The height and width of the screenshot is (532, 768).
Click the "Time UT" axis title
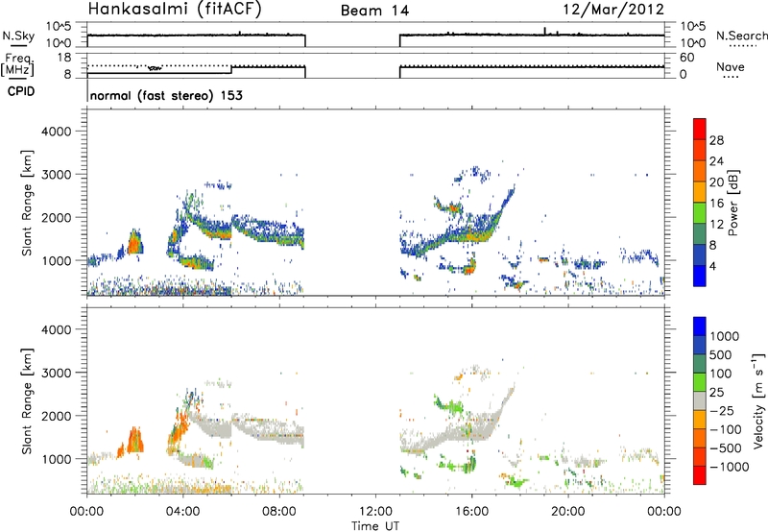tap(375, 526)
